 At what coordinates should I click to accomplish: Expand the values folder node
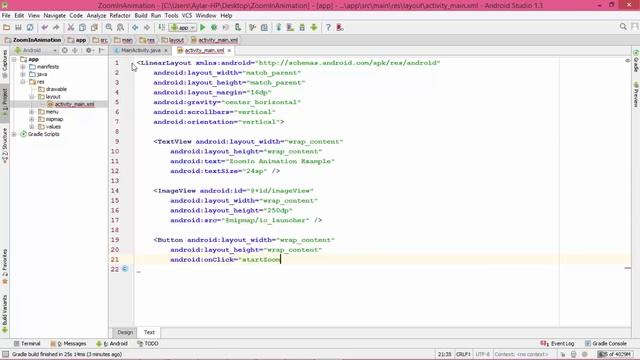coord(32,127)
